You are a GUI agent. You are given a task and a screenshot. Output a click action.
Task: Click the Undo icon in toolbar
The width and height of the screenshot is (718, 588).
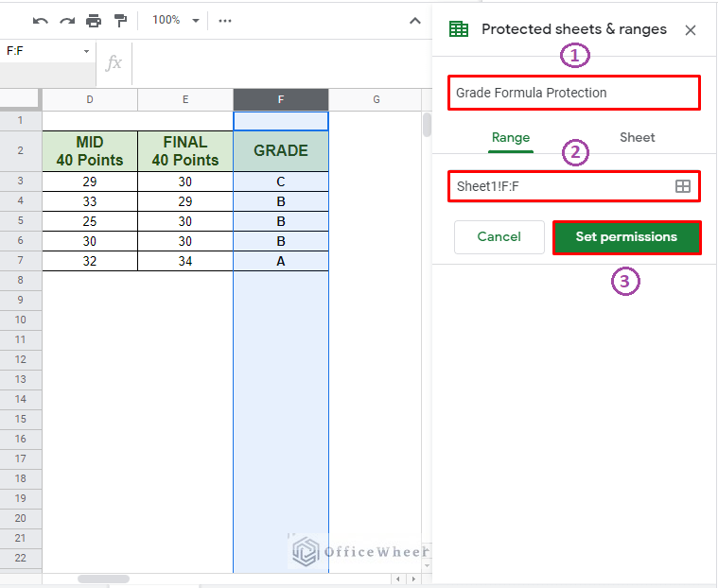click(x=40, y=20)
